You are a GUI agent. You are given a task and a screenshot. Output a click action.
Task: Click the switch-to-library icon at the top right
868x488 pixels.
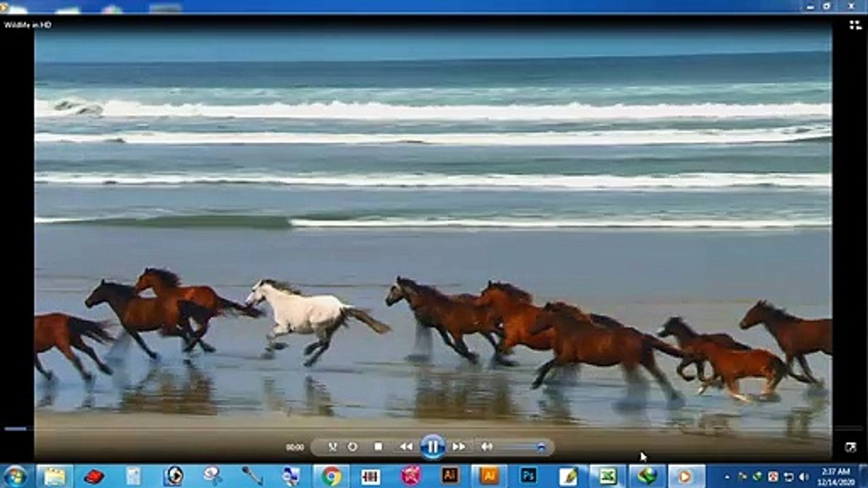(854, 25)
